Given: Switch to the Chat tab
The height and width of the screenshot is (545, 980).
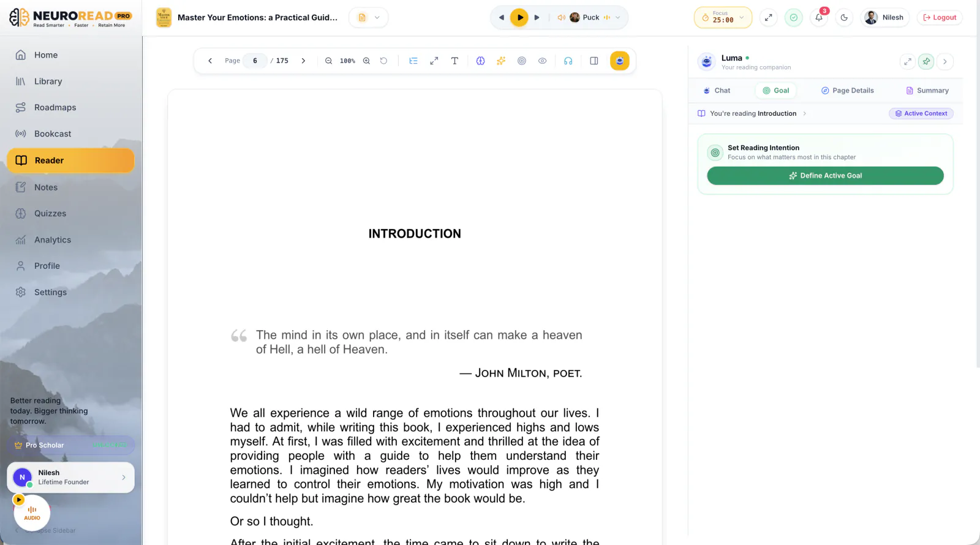Looking at the screenshot, I should coord(717,91).
